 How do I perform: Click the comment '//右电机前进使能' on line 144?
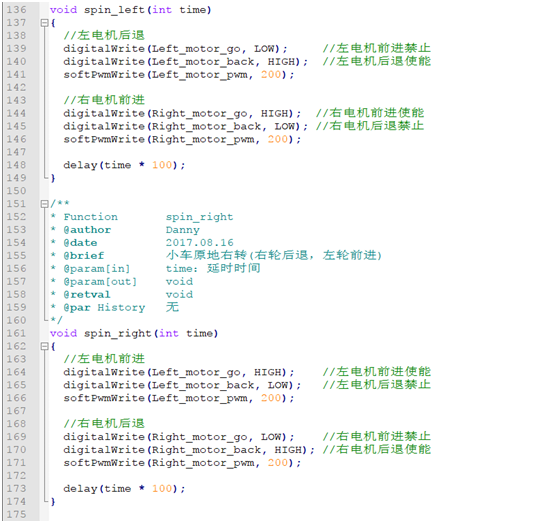click(x=370, y=113)
